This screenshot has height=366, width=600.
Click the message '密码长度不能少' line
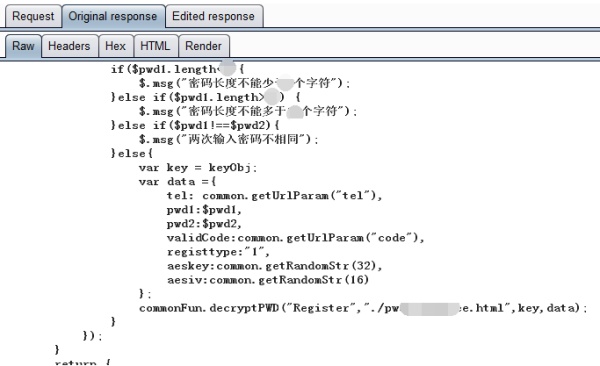point(244,83)
